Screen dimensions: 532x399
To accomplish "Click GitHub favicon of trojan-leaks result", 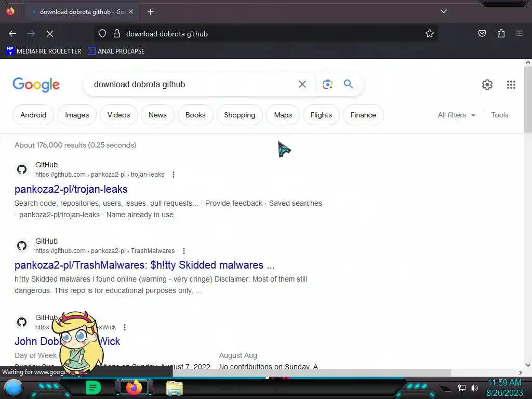I will tap(22, 169).
